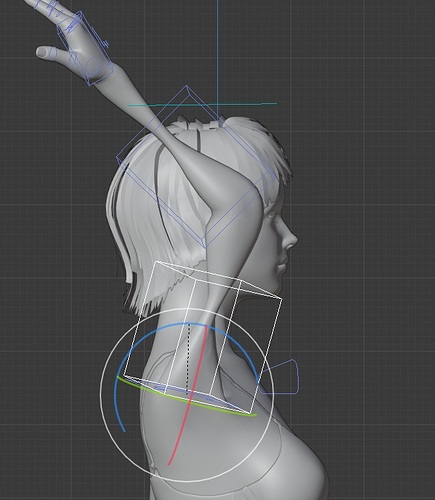Click the dashed black line inside gizmo
This screenshot has width=435, height=500.
(189, 358)
